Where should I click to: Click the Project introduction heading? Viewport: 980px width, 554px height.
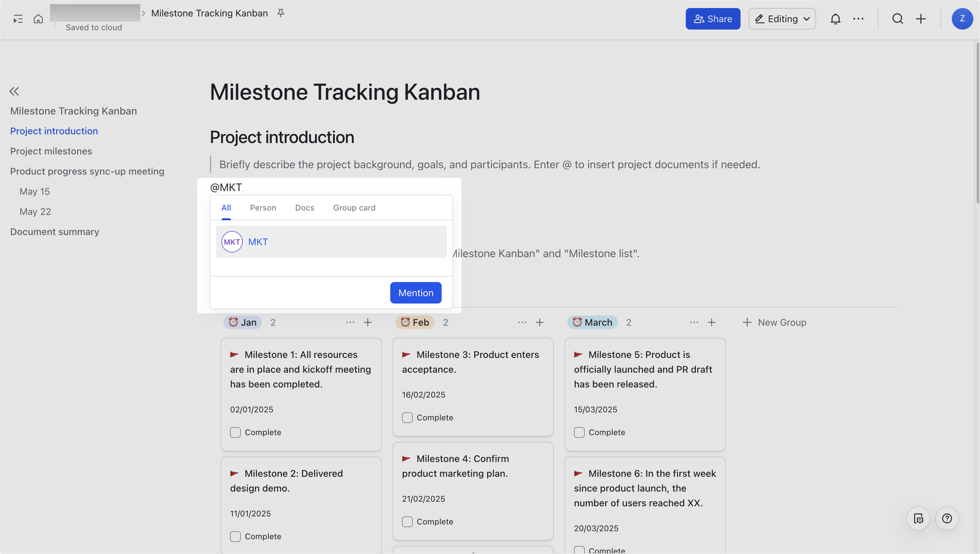[x=282, y=137]
